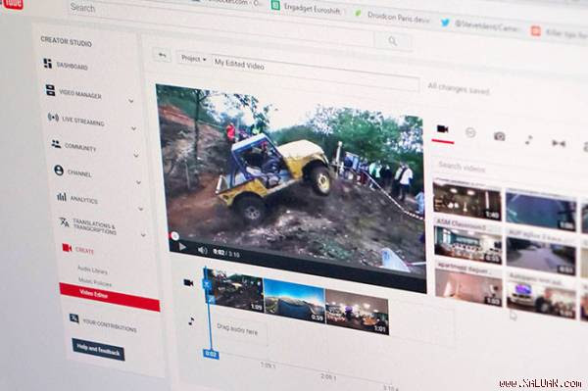Click the video progress scrubber knob
Image resolution: width=588 pixels, height=391 pixels.
click(174, 236)
